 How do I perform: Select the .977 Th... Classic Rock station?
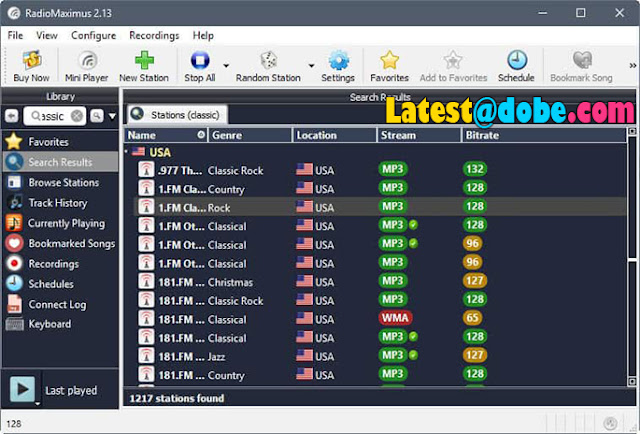pyautogui.click(x=380, y=170)
